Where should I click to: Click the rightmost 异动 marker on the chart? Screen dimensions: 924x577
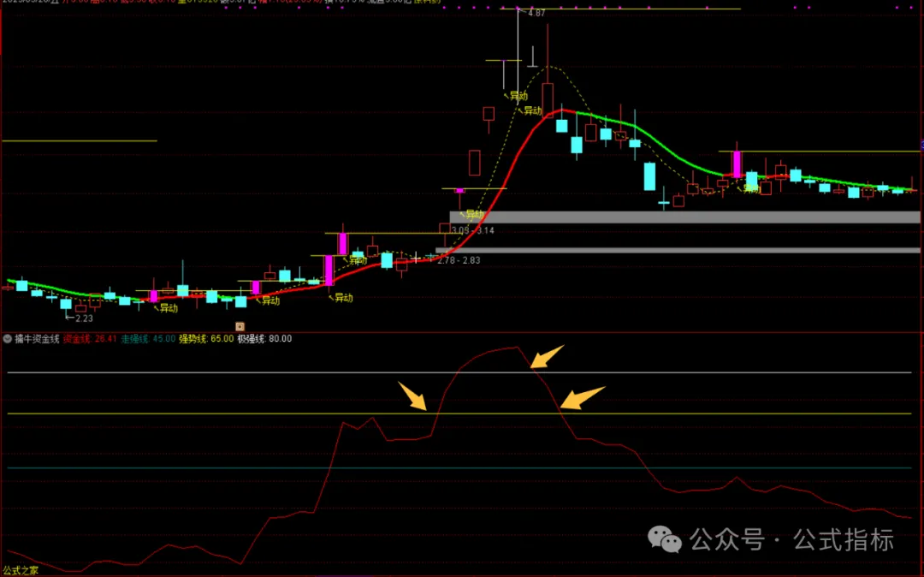click(x=750, y=188)
